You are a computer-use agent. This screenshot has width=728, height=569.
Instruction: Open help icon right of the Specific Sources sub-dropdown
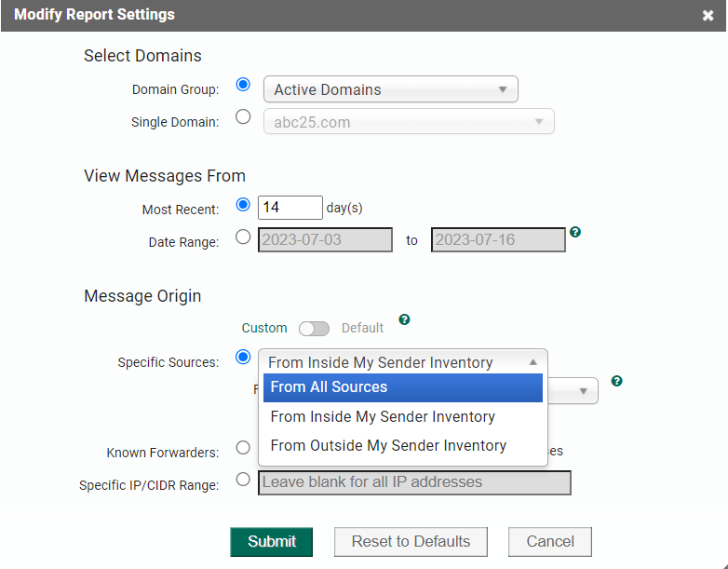point(616,381)
